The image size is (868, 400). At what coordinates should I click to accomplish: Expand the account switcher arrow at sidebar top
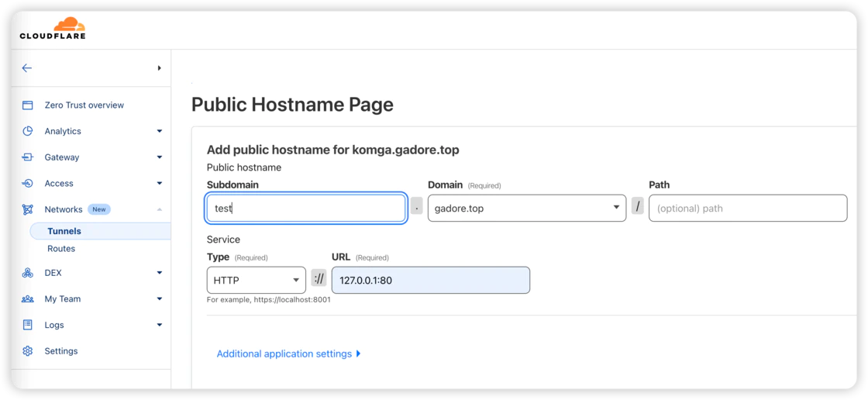point(159,68)
